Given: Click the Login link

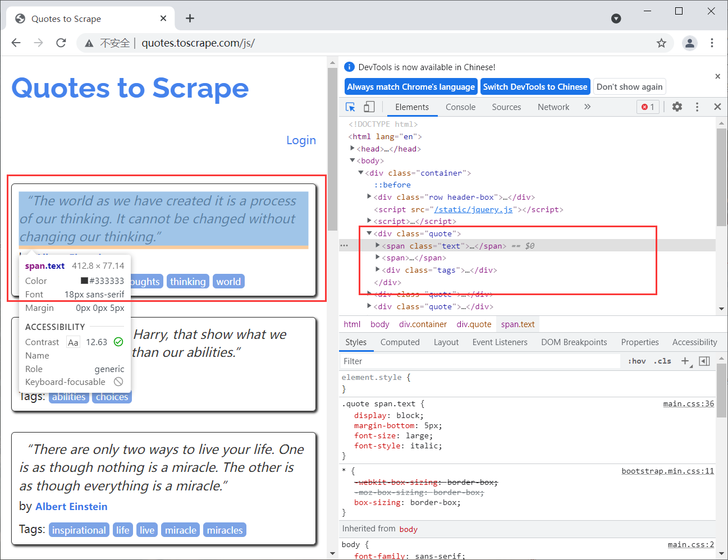Looking at the screenshot, I should pyautogui.click(x=301, y=140).
